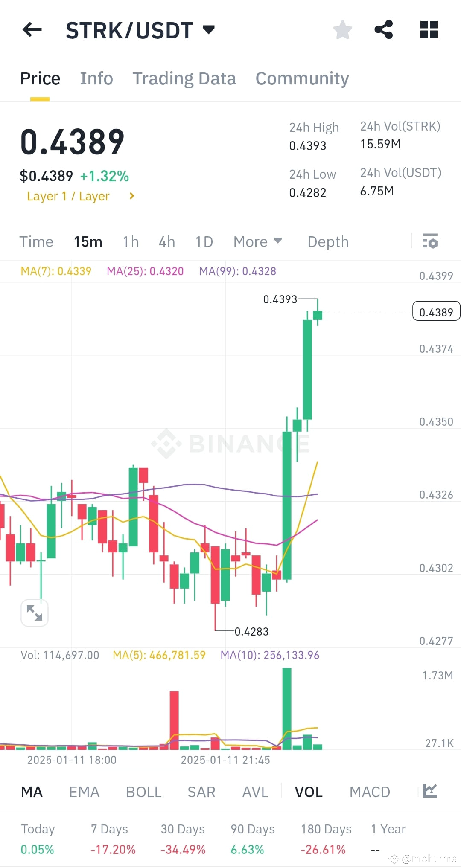Switch to the Info tab
Screen dimensions: 461x868
click(x=96, y=78)
